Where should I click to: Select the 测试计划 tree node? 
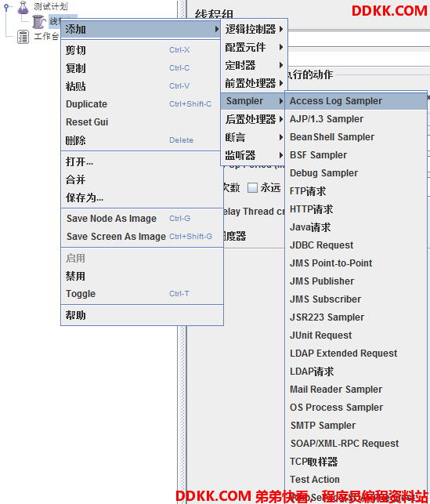click(50, 6)
